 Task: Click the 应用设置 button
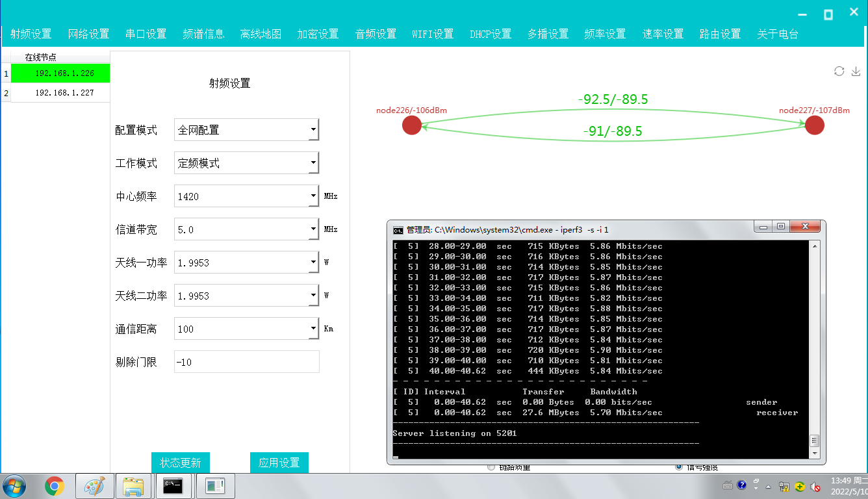click(279, 463)
